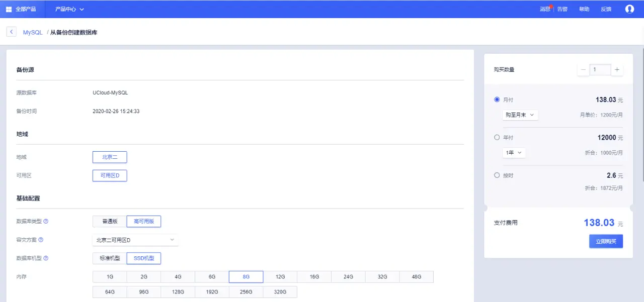This screenshot has height=302, width=644.
Task: Select the 月付 radio button
Action: point(497,99)
